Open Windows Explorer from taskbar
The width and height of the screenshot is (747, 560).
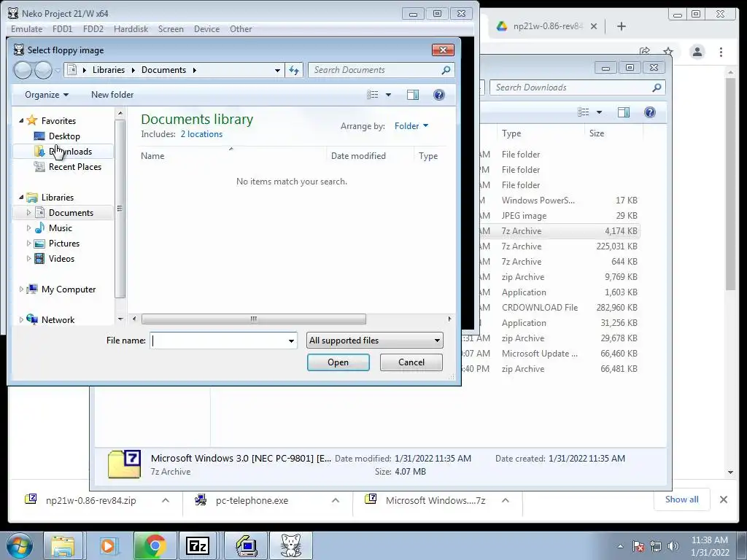tap(63, 545)
